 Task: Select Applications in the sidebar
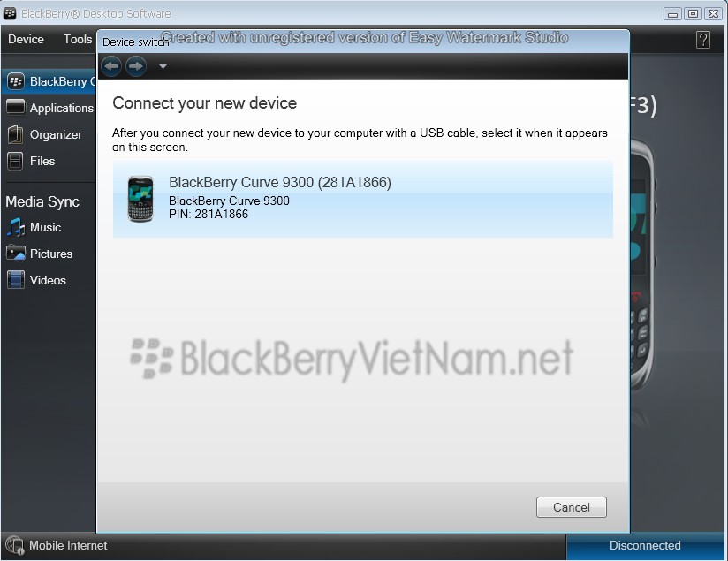pyautogui.click(x=62, y=108)
